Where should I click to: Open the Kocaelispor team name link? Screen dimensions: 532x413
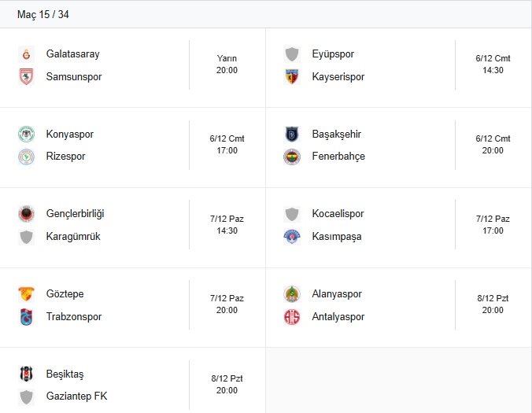point(338,214)
